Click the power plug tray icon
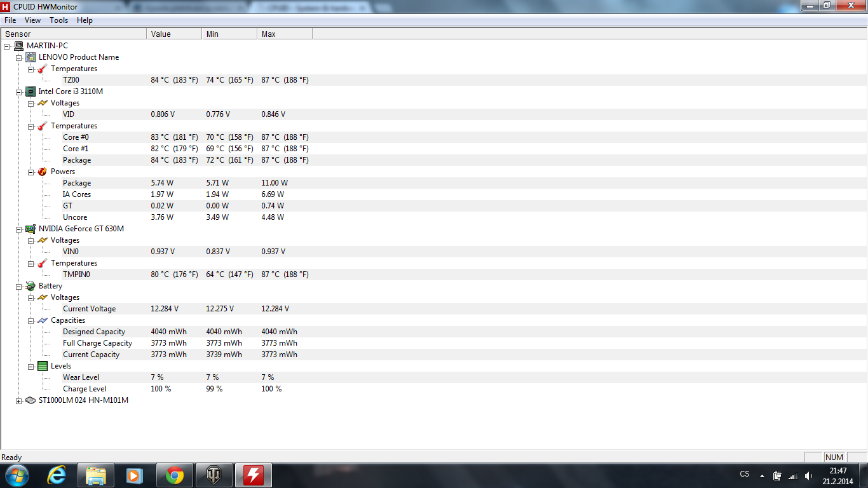The height and width of the screenshot is (488, 868). tap(777, 475)
